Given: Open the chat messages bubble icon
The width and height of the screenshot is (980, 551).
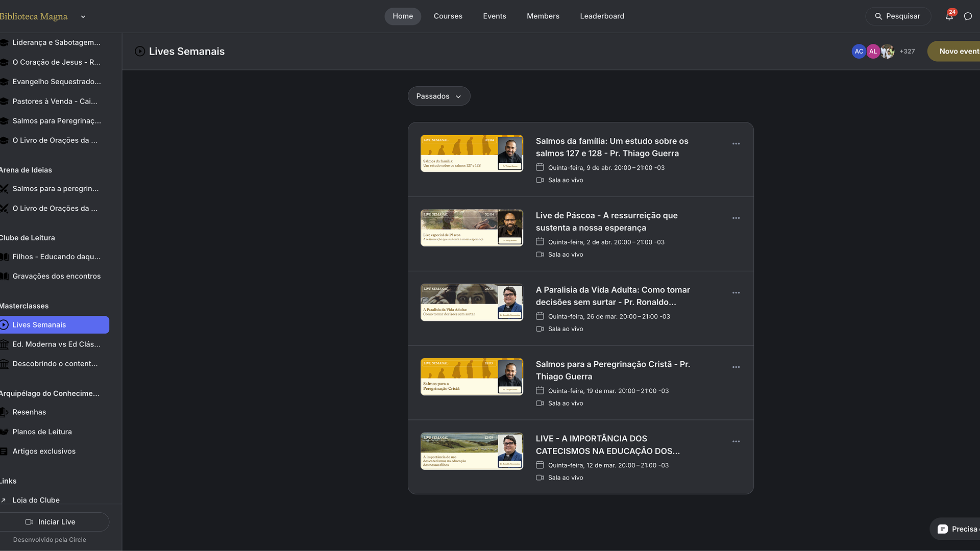Looking at the screenshot, I should [968, 16].
